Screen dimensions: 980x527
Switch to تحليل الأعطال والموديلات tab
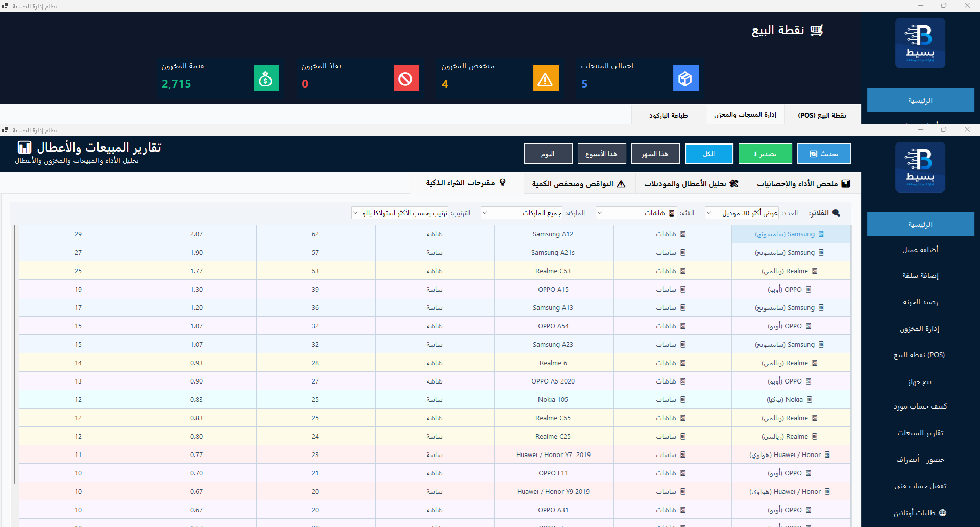coord(692,184)
